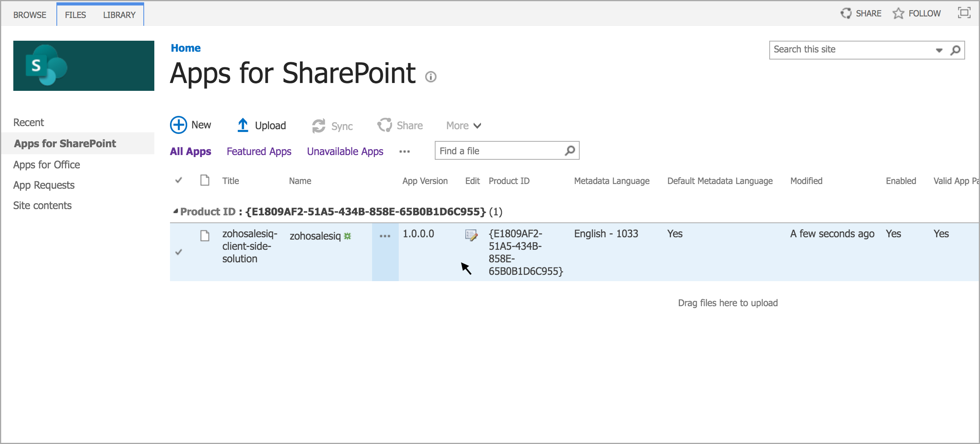Click the Follow star icon
980x444 pixels.
point(898,14)
